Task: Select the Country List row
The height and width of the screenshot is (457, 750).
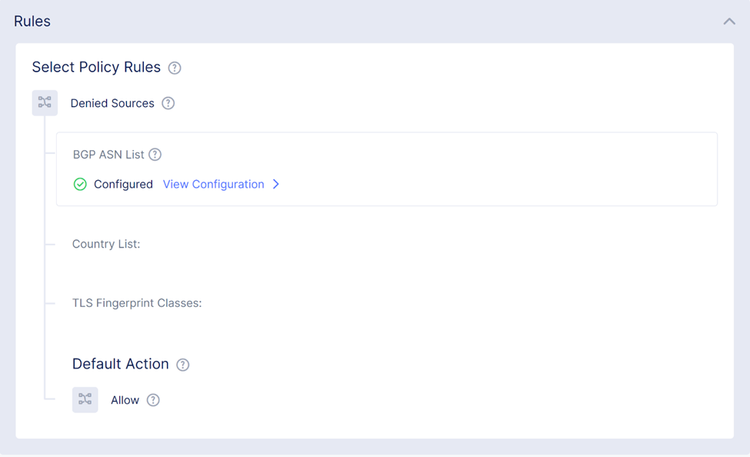Action: pos(106,244)
